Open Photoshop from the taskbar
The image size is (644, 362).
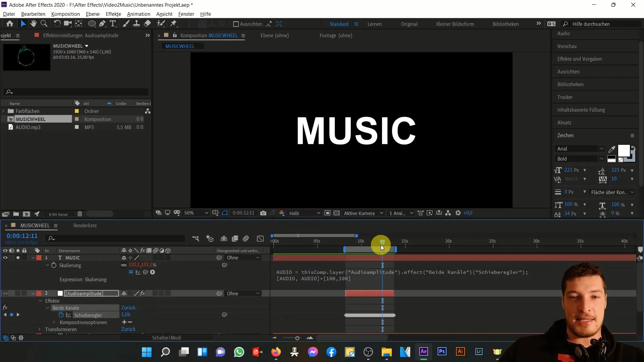pyautogui.click(x=442, y=352)
